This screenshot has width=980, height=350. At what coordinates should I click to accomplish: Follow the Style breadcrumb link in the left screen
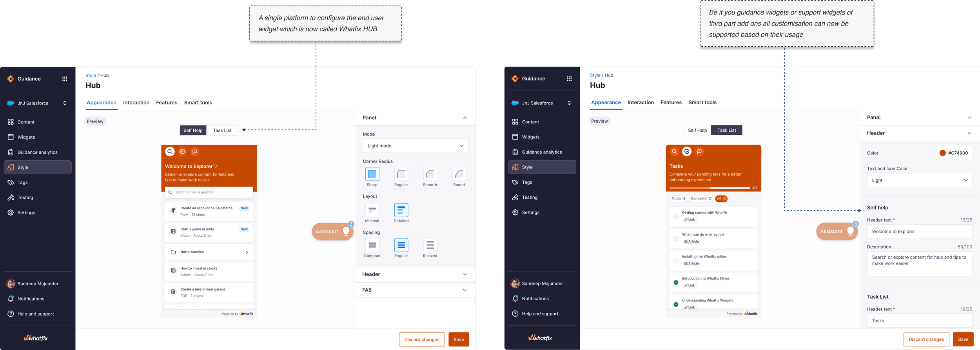91,76
